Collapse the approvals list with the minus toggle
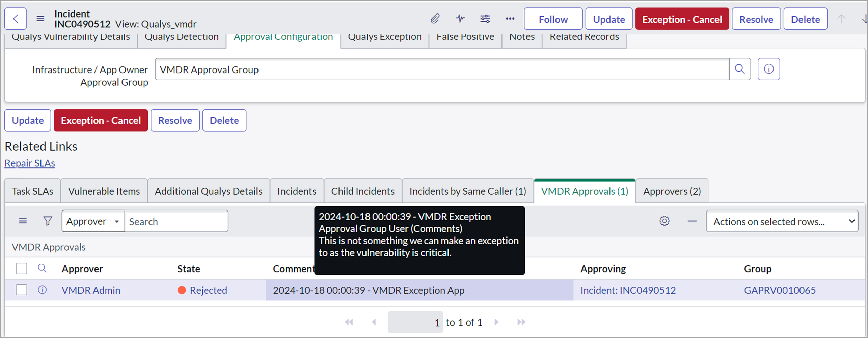Image resolution: width=868 pixels, height=338 pixels. tap(692, 221)
